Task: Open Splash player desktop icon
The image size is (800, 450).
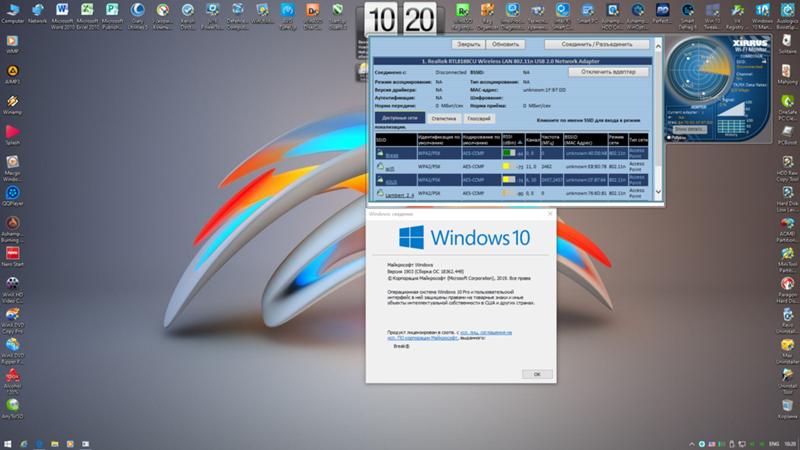Action: [12, 135]
